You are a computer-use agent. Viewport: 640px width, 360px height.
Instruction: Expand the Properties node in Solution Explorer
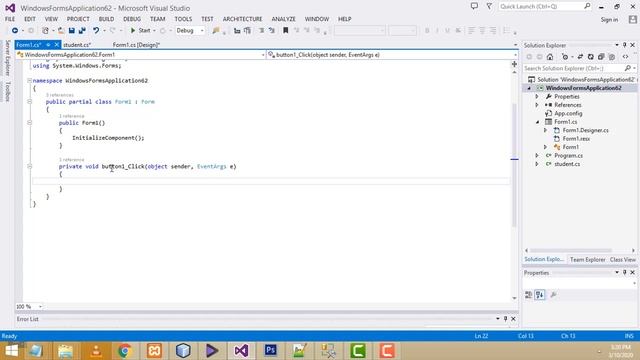click(537, 97)
